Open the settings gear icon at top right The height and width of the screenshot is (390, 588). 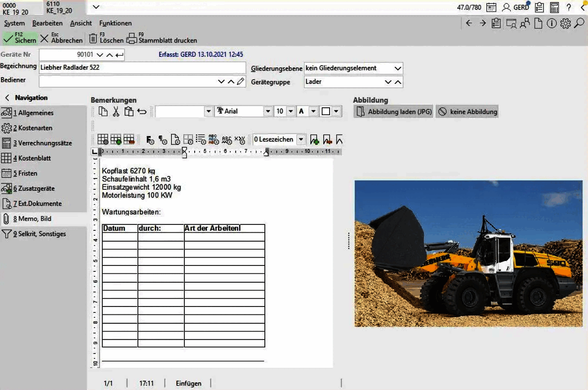(565, 23)
